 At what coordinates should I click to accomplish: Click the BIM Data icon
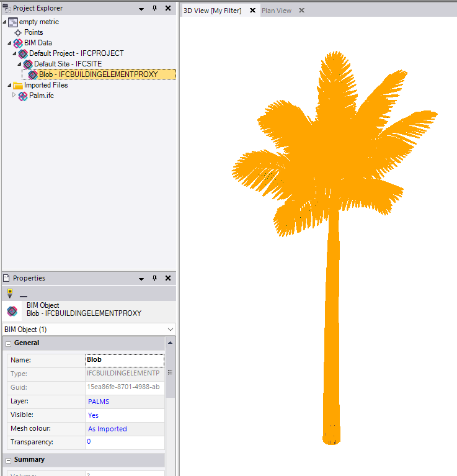18,43
